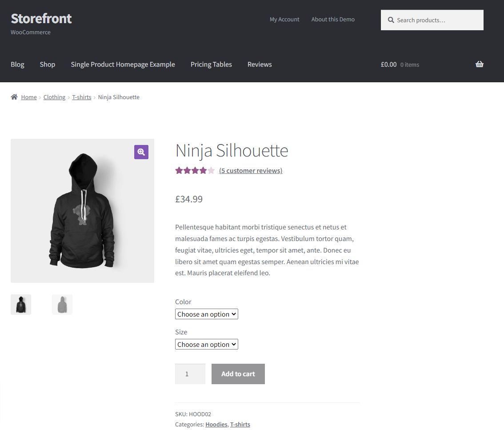Open the shopping basket icon
The height and width of the screenshot is (430, 504).
coord(480,64)
